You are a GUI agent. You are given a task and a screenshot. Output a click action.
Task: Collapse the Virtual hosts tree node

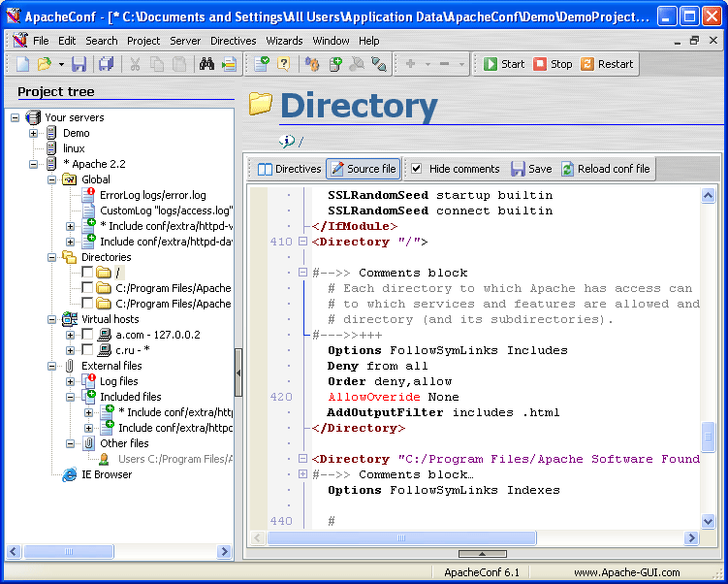click(x=52, y=319)
